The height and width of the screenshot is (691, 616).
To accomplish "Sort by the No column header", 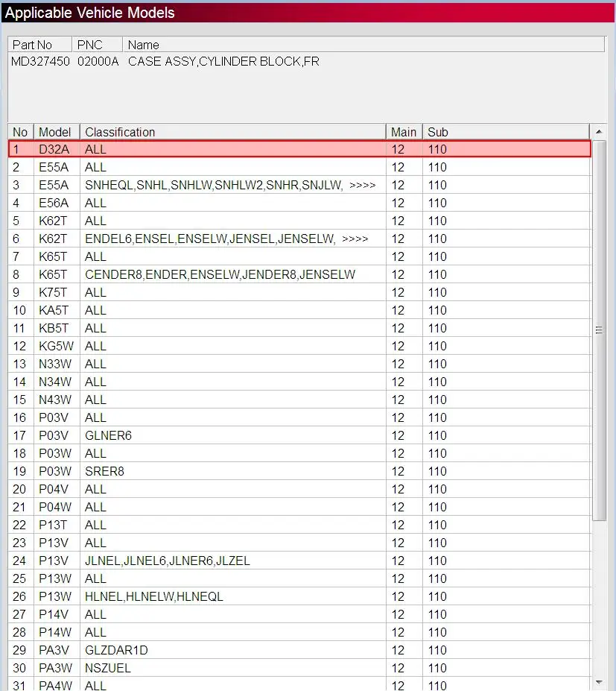I will tap(21, 132).
